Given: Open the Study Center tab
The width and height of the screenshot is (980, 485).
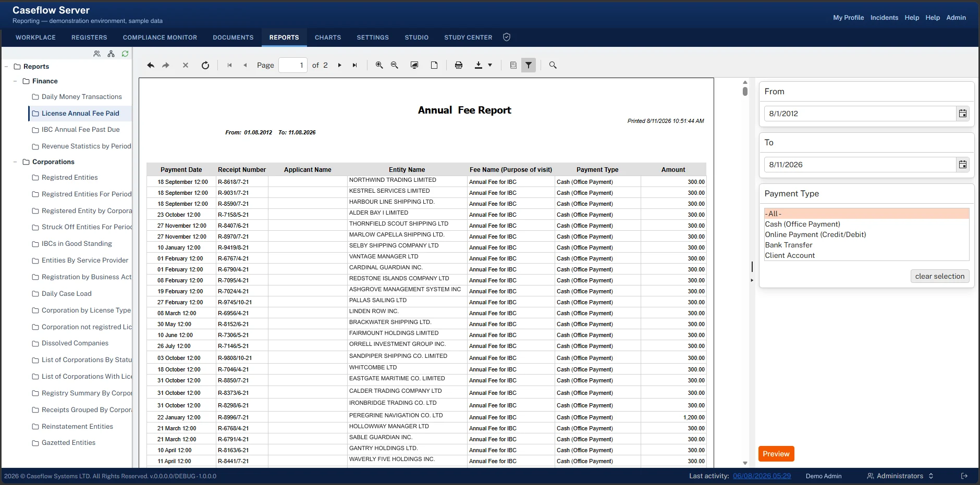Looking at the screenshot, I should click(468, 38).
